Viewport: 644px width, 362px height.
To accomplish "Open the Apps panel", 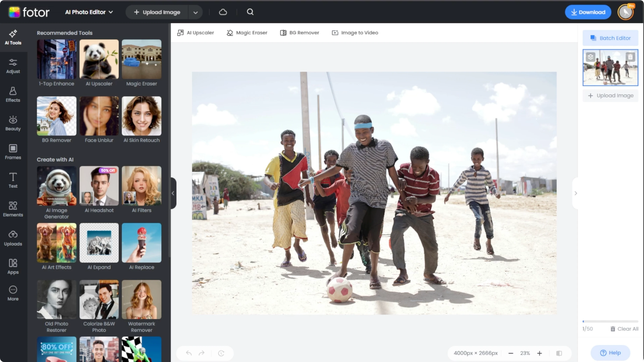I will tap(13, 267).
